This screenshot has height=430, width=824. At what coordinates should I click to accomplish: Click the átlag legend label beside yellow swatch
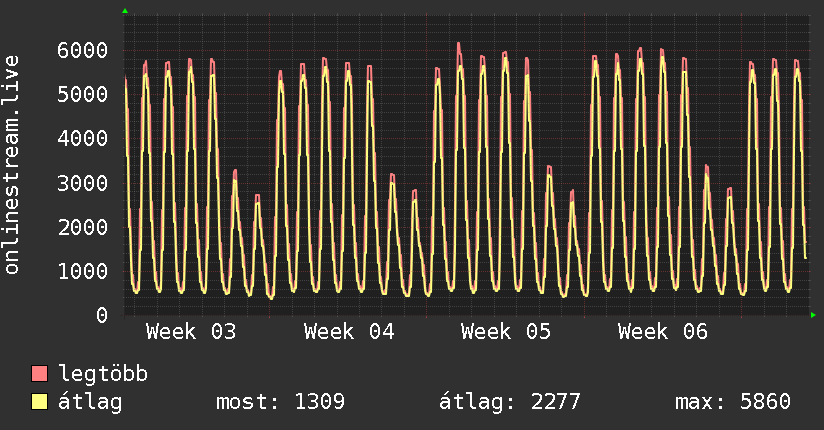pos(90,402)
